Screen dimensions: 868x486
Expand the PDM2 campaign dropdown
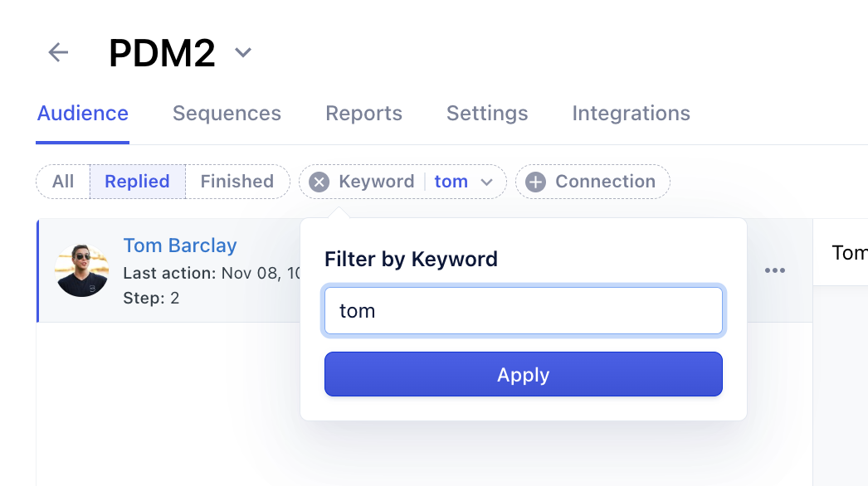tap(241, 51)
